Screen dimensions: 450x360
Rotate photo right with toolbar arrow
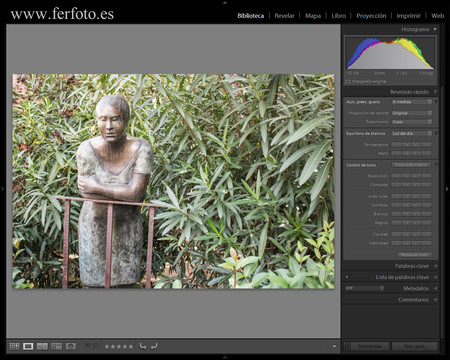click(154, 346)
